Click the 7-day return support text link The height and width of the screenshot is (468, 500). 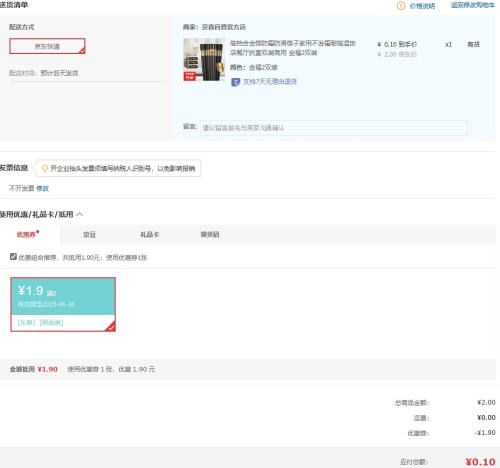point(270,82)
